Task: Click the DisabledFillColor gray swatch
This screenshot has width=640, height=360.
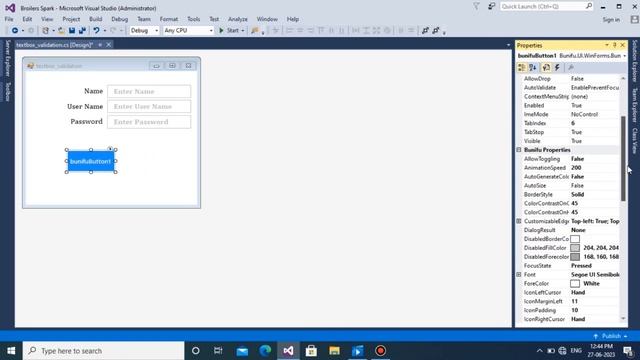Action: pyautogui.click(x=575, y=248)
